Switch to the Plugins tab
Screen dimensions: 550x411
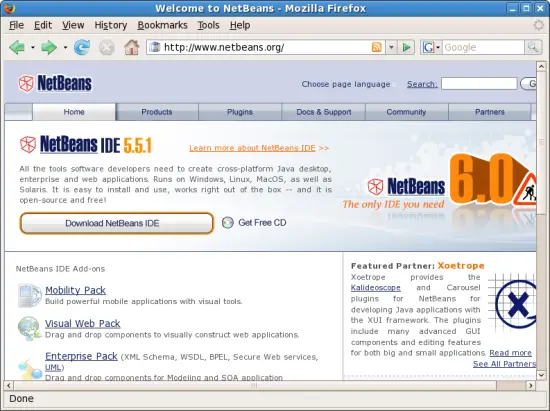point(240,112)
